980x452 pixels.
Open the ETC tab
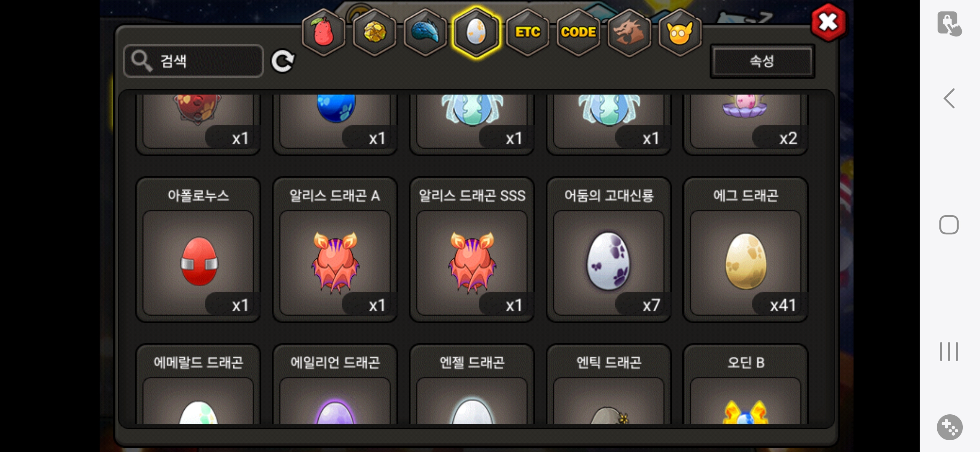(527, 32)
